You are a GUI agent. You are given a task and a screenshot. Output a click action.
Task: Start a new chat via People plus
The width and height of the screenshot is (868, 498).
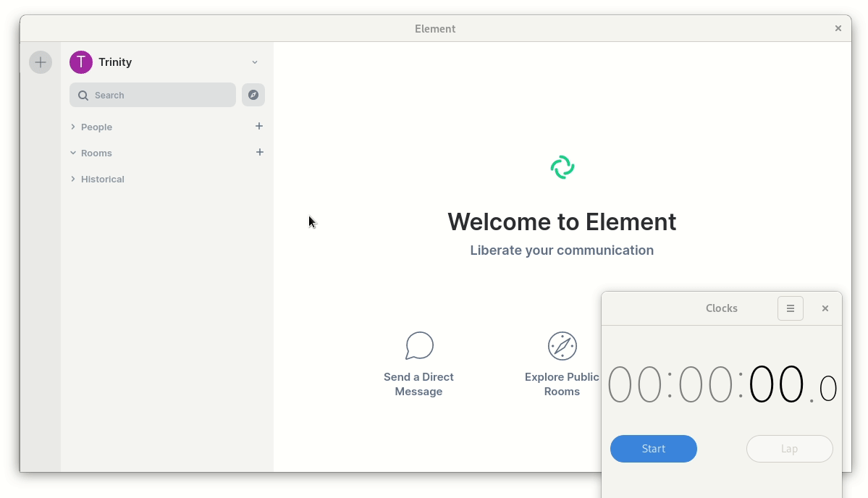click(x=259, y=126)
